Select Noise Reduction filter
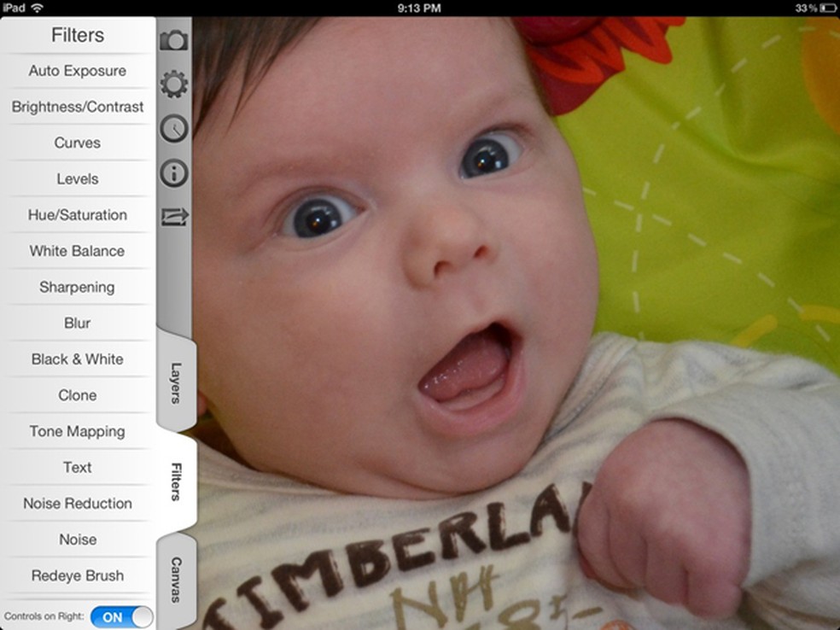This screenshot has width=840, height=630. 78,503
